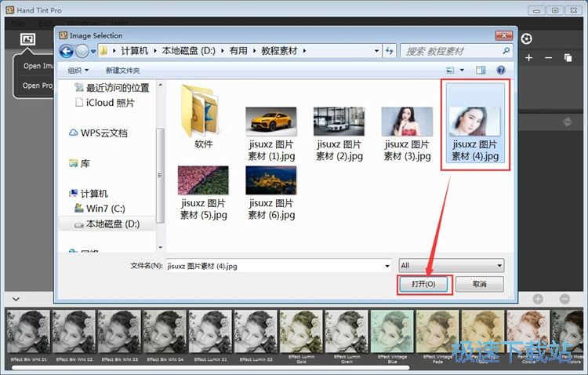Image resolution: width=588 pixels, height=375 pixels.
Task: Apply Effect Blk Wht 04 preset
Action: coord(165,336)
